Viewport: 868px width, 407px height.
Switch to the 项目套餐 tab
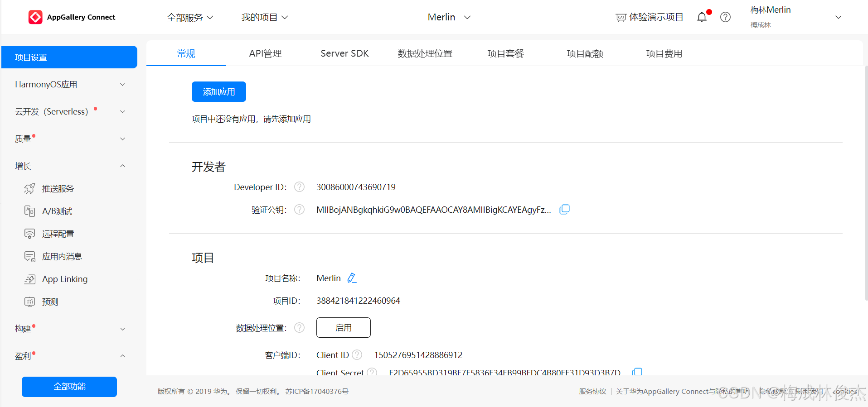pyautogui.click(x=505, y=53)
